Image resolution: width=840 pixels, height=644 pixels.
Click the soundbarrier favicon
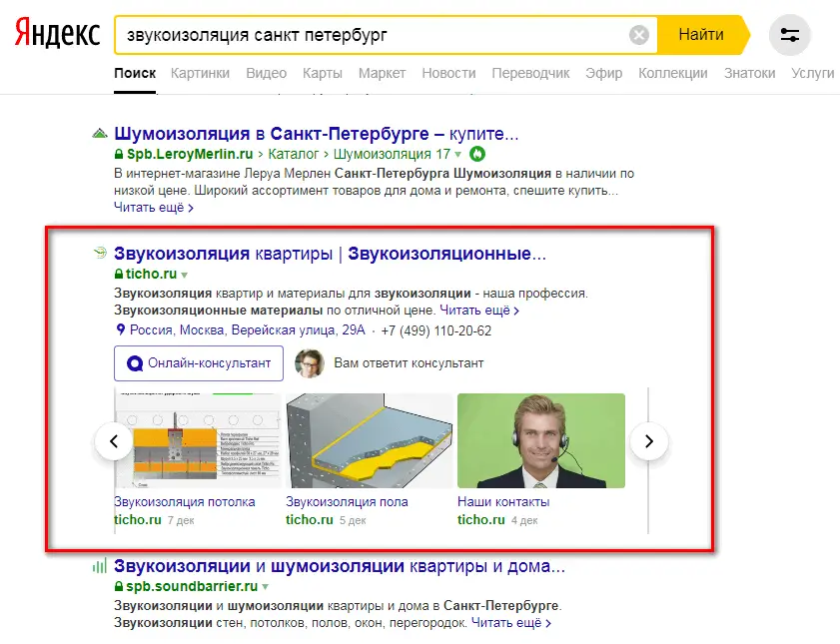[100, 566]
